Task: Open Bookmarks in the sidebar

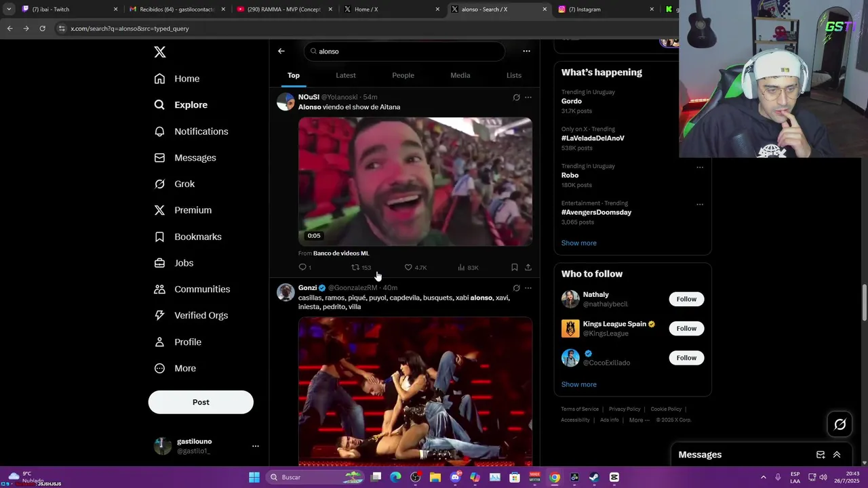Action: (x=188, y=237)
